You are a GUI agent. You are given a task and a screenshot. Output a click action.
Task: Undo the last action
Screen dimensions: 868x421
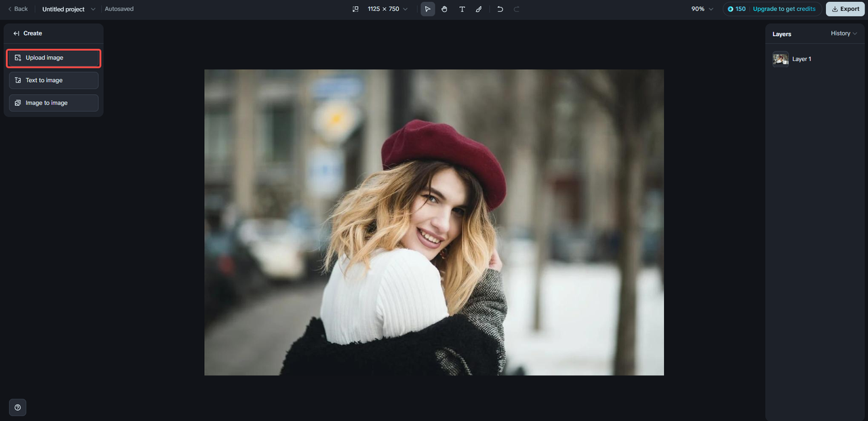click(x=500, y=9)
